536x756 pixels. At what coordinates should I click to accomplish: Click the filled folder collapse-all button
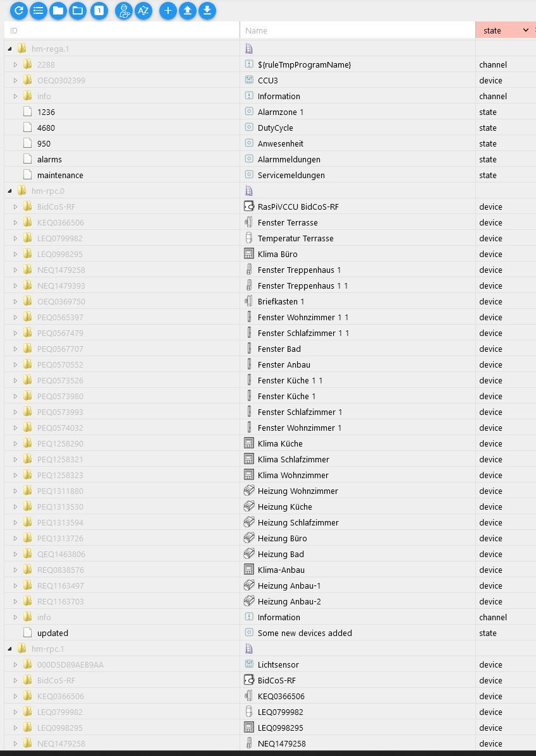(58, 10)
